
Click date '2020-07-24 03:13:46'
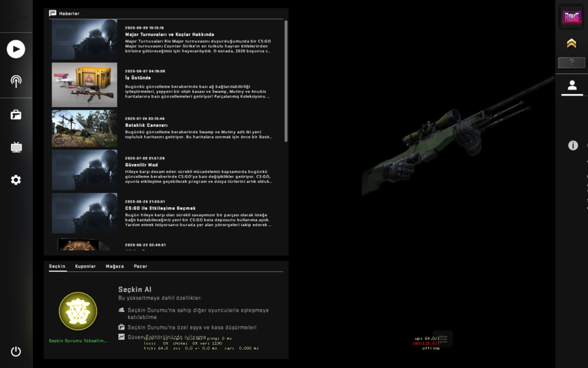(145, 118)
